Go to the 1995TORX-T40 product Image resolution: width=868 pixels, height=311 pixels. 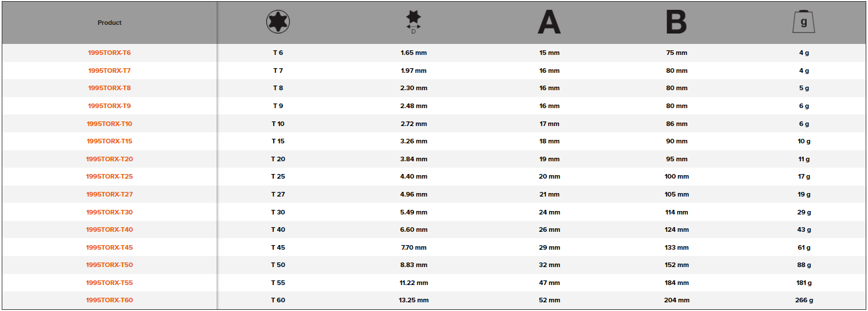coord(110,229)
